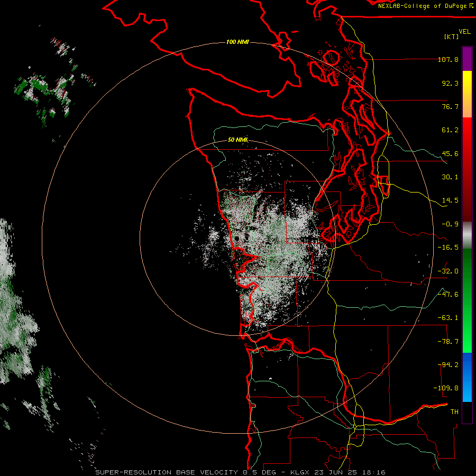Select the -63.1 legend value

pos(448,318)
